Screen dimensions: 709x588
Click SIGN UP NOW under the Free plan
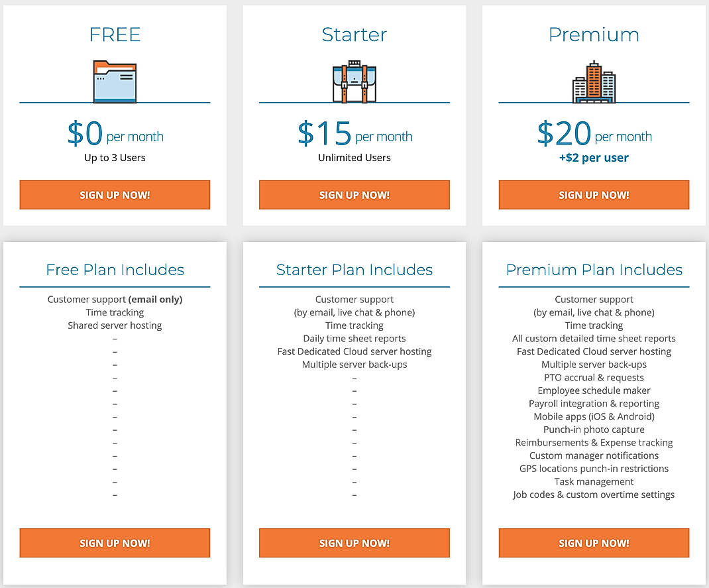pos(115,194)
